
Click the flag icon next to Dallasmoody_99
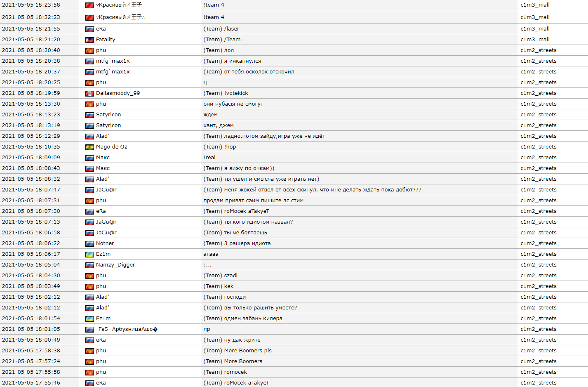89,94
